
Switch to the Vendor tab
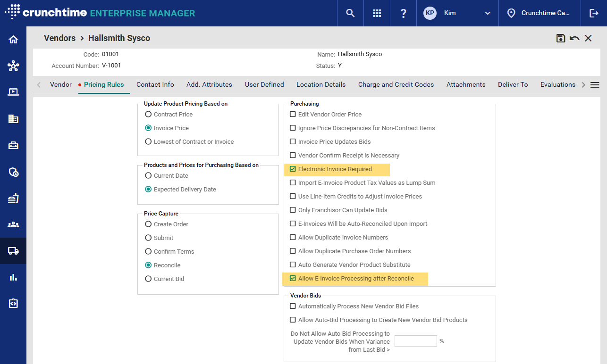[61, 84]
